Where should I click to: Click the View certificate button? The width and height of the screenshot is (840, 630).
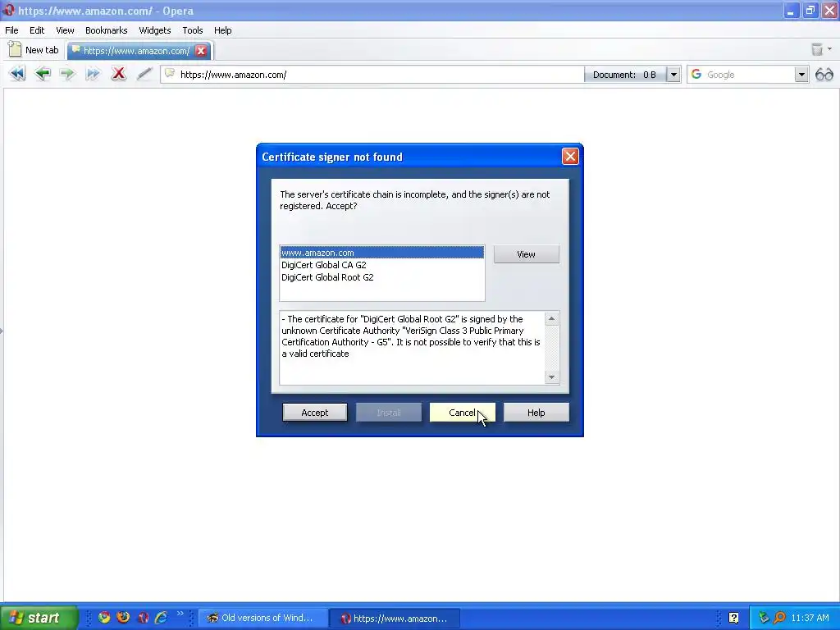click(526, 254)
